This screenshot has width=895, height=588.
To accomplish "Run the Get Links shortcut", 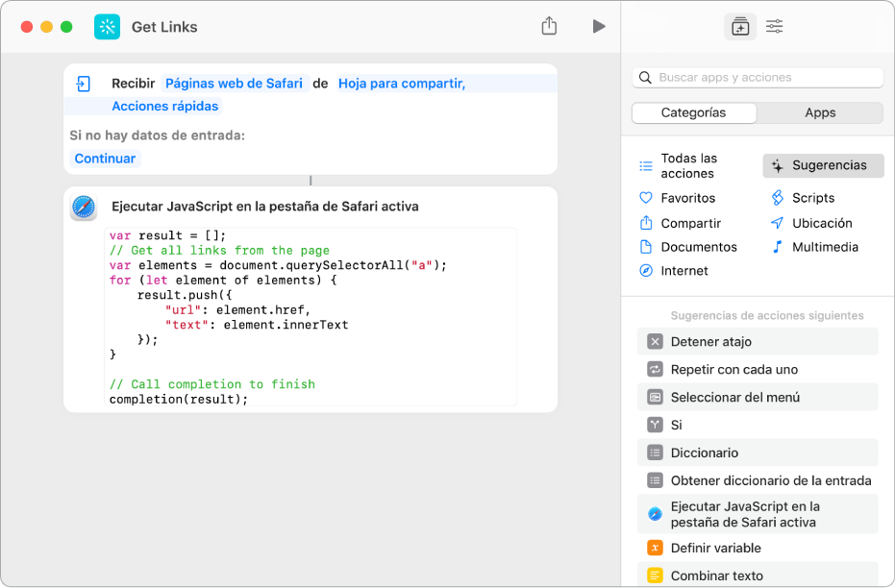I will tap(599, 26).
